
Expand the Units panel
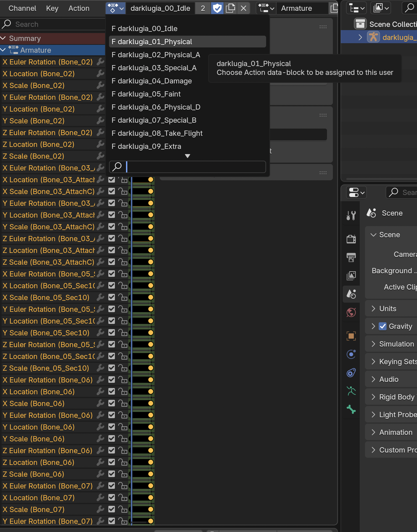[373, 309]
